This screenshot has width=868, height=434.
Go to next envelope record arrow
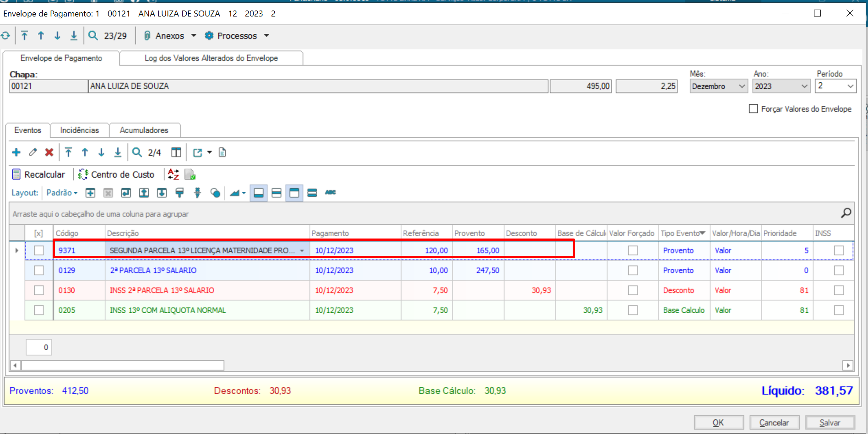click(x=58, y=36)
